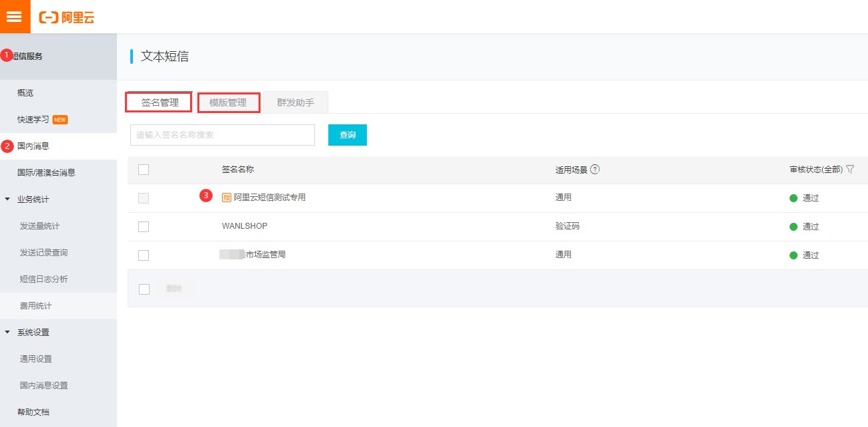The height and width of the screenshot is (427, 868).
Task: Switch to the 模版管理 tab
Action: tap(229, 102)
